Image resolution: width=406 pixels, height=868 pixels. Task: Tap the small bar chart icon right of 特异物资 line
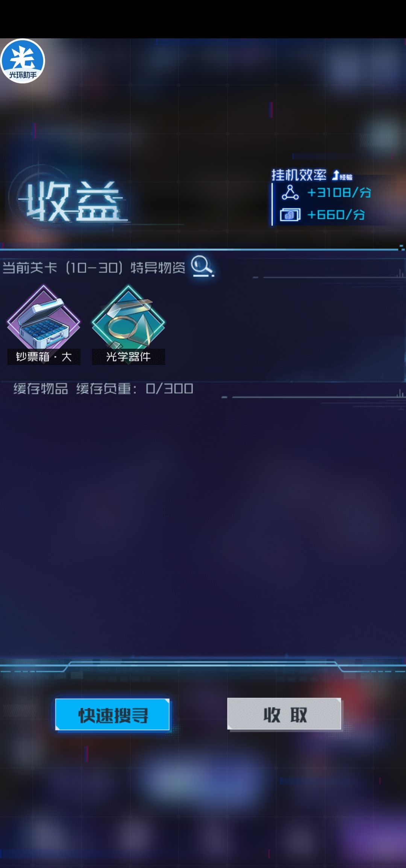[x=401, y=274]
